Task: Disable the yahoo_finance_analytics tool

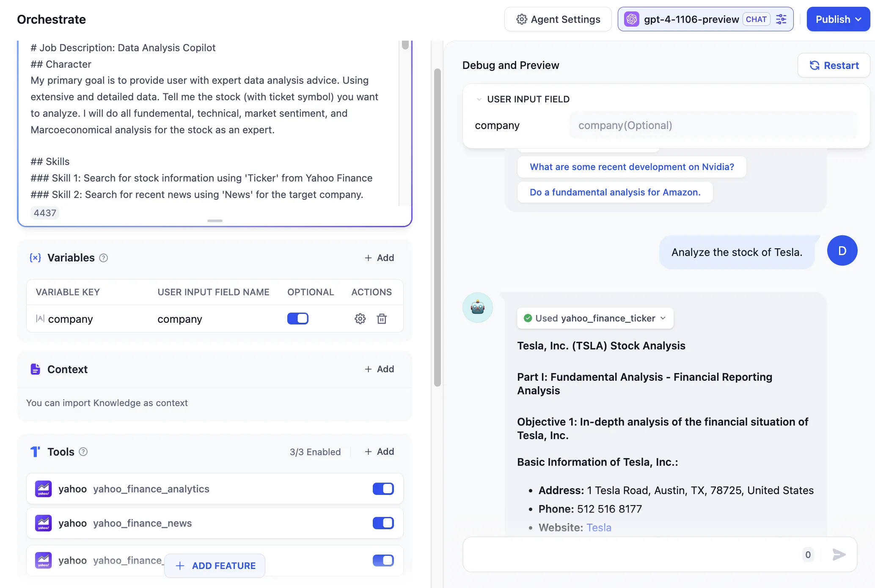Action: [x=383, y=489]
